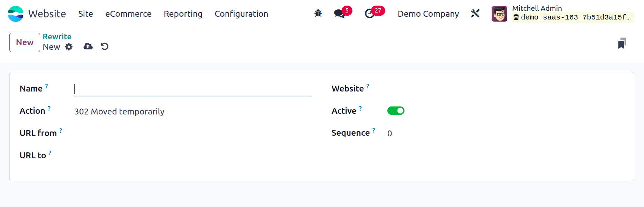Open the gear actions menu next to New
The width and height of the screenshot is (644, 207).
[x=69, y=47]
